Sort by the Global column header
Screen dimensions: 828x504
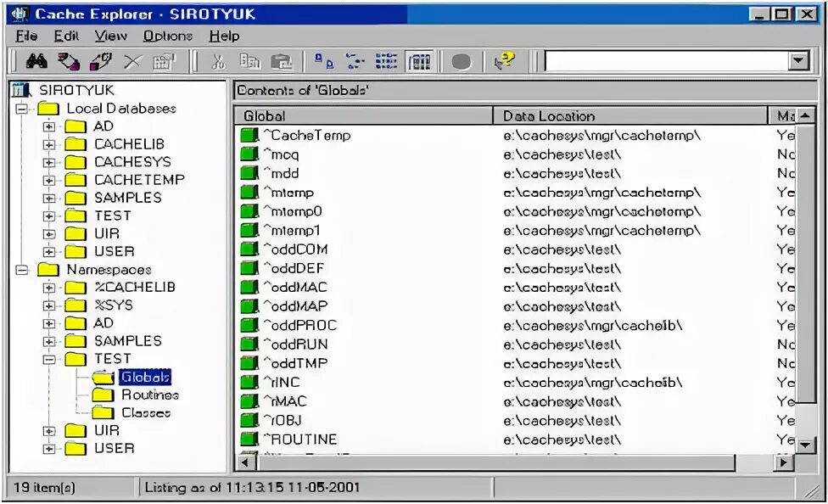(363, 115)
